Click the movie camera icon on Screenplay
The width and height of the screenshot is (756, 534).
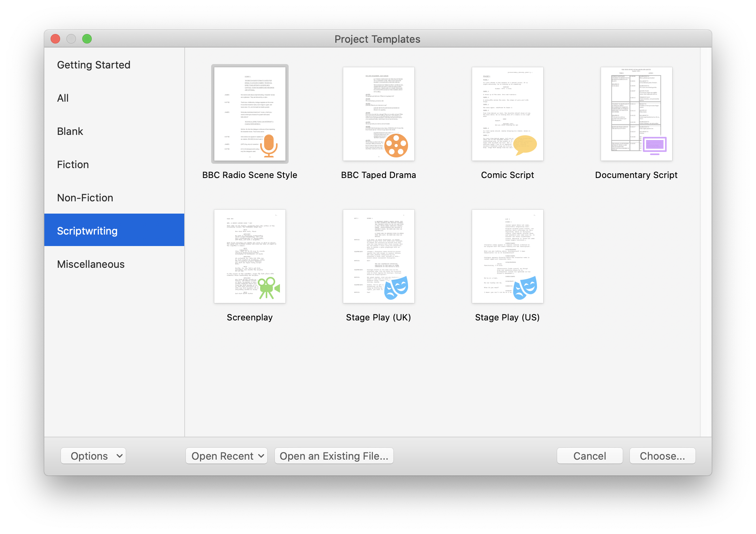[269, 288]
